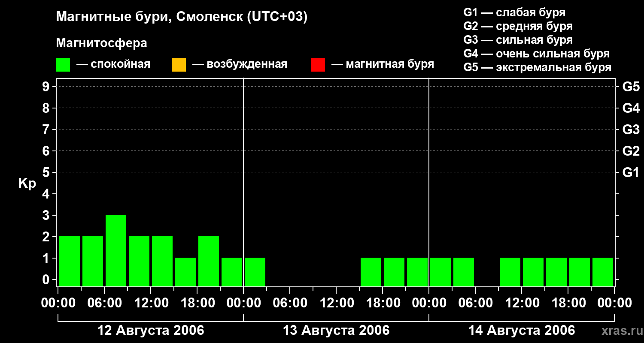This screenshot has width=644, height=343.
Task: Click the 00:00–03:00 bar on 13 August
Action: click(x=255, y=272)
